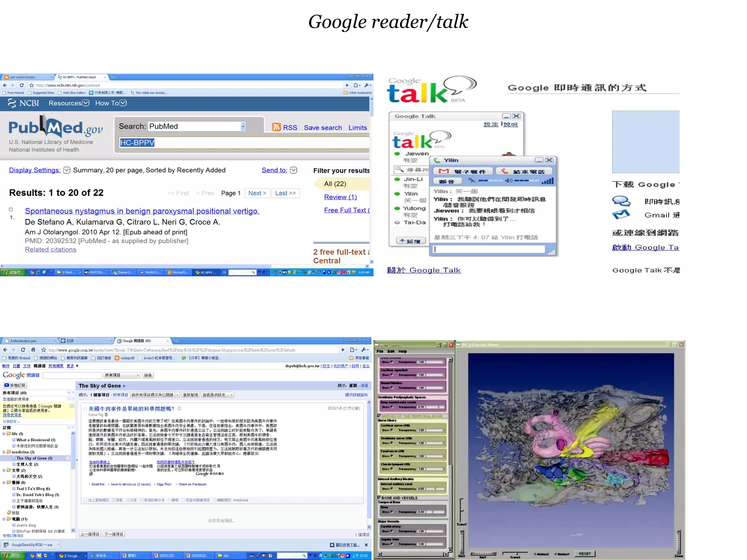The image size is (747, 560).
Task: Click star beside the beef article title
Action: [x=85, y=409]
